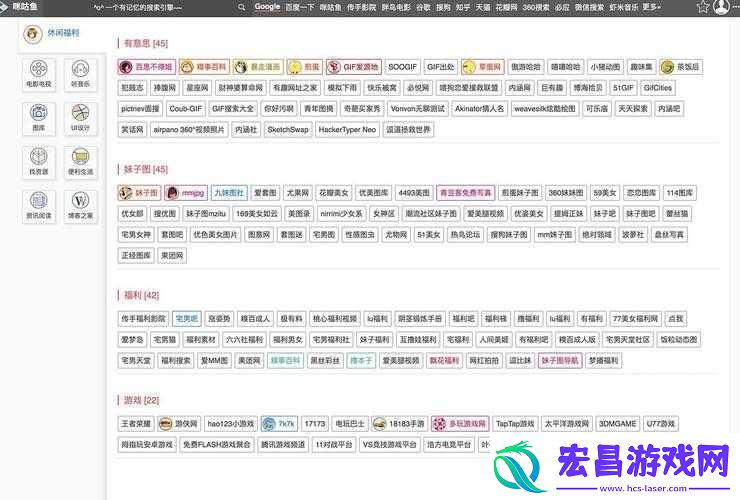Open the TapTap游戏 link
Viewport: 740px width, 500px height.
[515, 424]
